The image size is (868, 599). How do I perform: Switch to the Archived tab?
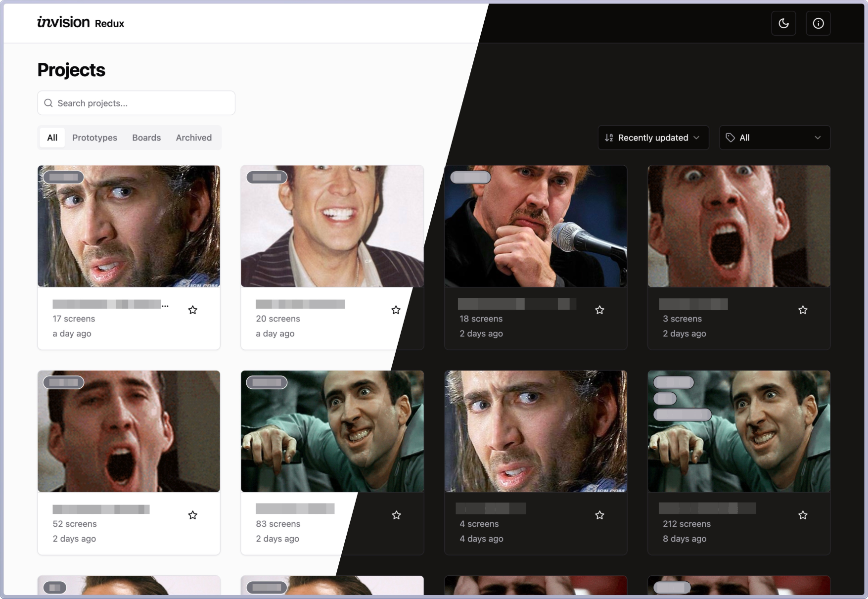194,138
